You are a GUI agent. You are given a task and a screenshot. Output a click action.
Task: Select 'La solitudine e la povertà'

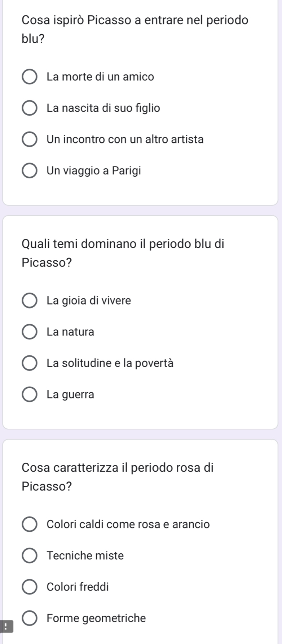point(30,363)
